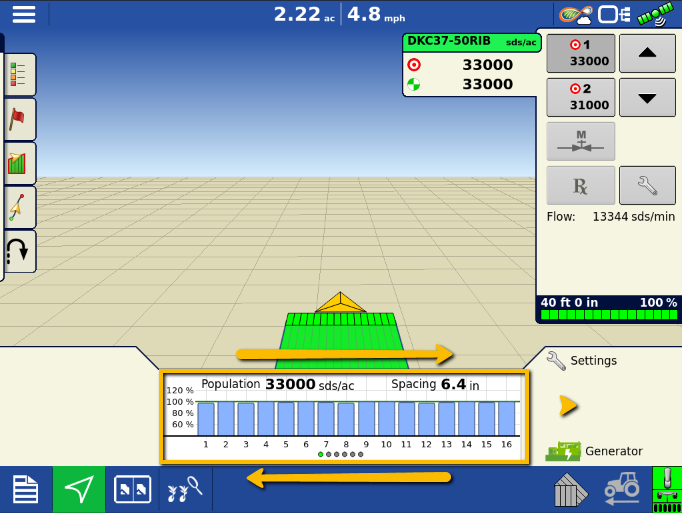This screenshot has height=513, width=682.
Task: Select row 16 bar in population chart
Action: coord(507,418)
